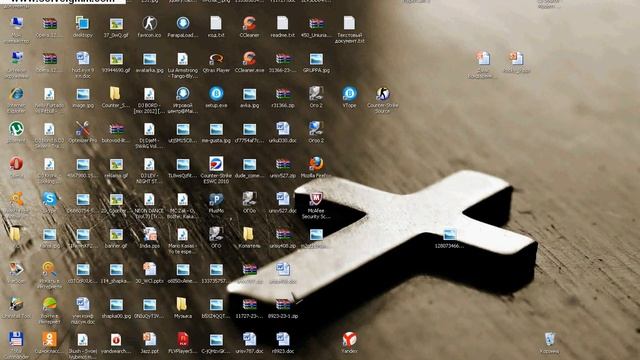The image size is (640, 360).
Task: Open the n8923.doc Word document
Action: click(282, 340)
